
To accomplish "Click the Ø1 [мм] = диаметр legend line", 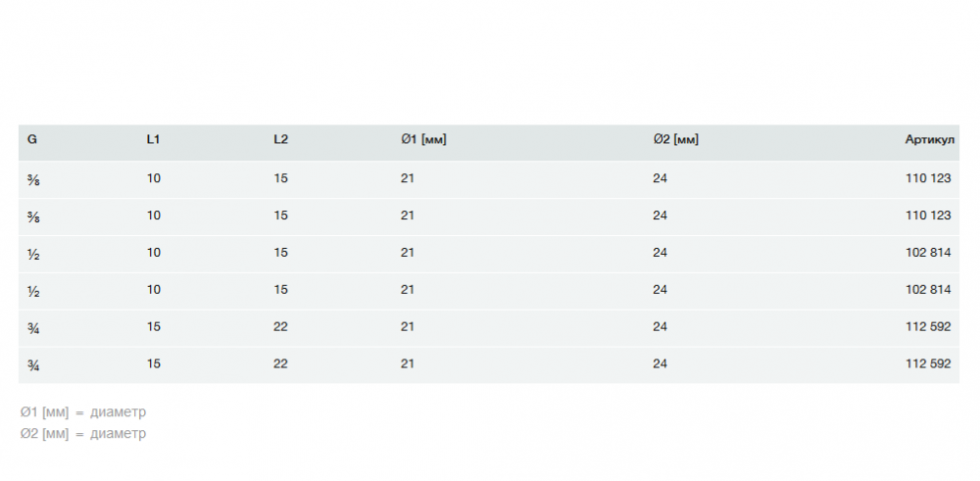I will click(x=83, y=412).
